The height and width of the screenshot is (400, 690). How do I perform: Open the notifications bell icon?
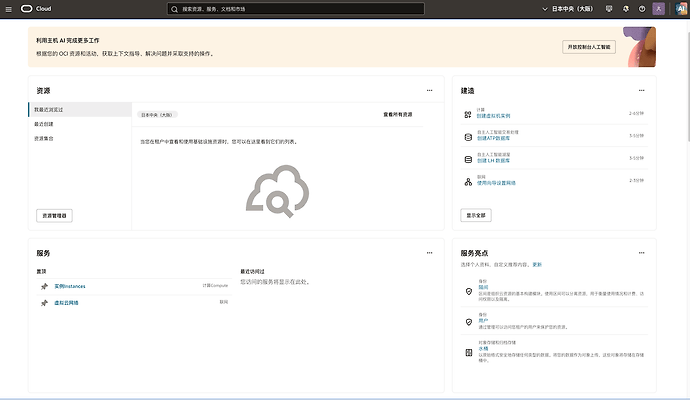[626, 9]
